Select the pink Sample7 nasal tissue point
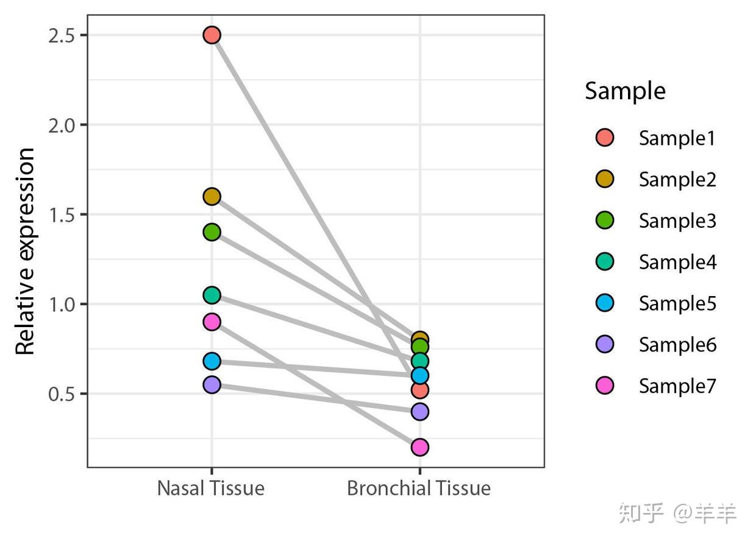756x544 pixels. (x=212, y=322)
